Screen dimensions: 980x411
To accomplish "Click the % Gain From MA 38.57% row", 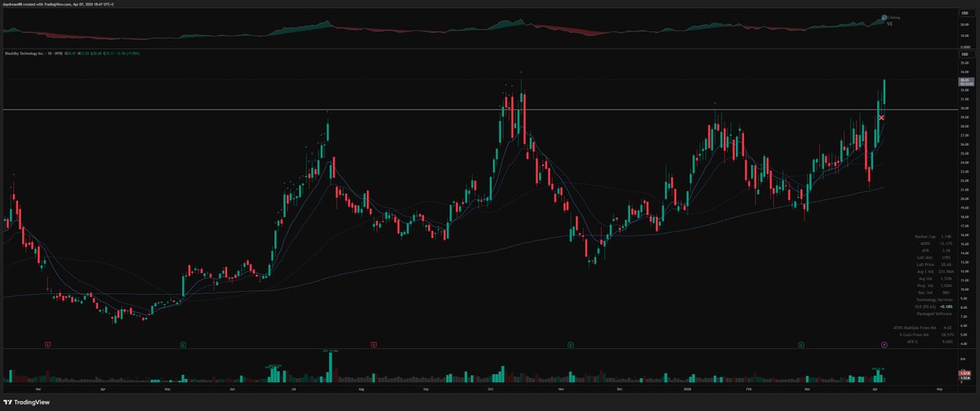I will point(926,335).
